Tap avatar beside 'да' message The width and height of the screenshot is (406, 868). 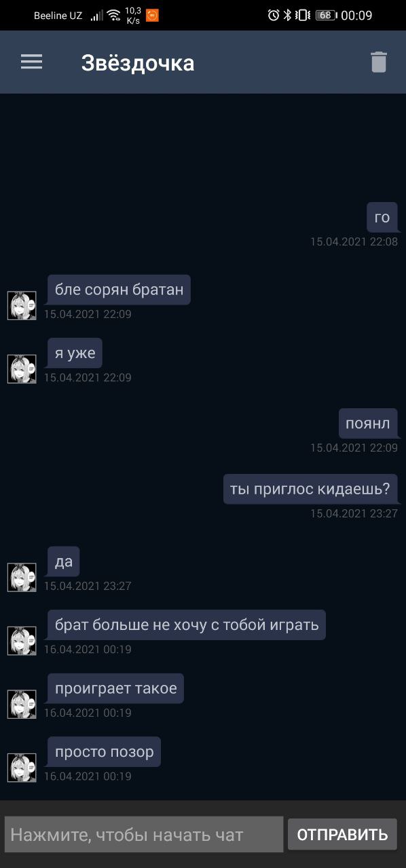22,577
